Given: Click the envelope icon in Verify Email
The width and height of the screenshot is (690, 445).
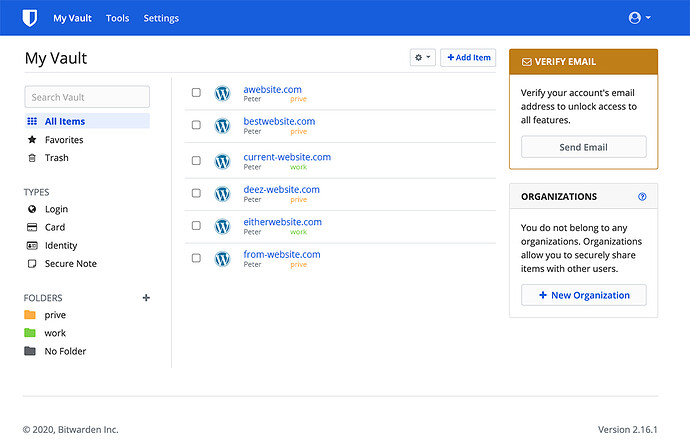Looking at the screenshot, I should 526,62.
